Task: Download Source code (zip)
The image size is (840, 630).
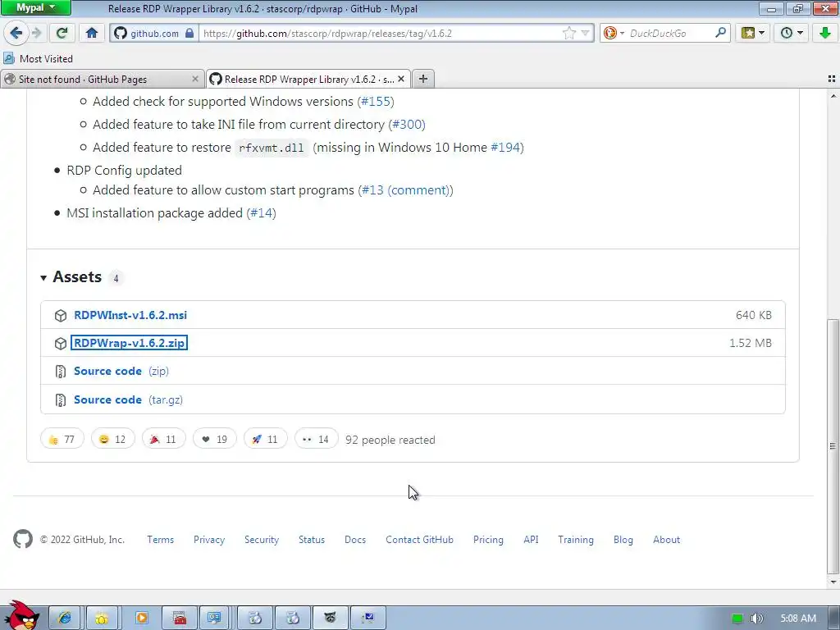Action: [121, 372]
